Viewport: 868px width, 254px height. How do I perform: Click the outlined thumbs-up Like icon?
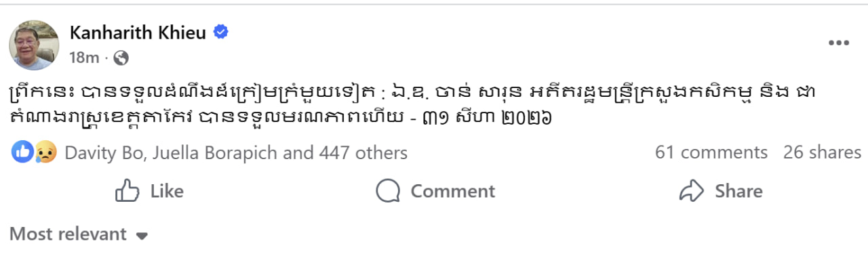point(127,191)
